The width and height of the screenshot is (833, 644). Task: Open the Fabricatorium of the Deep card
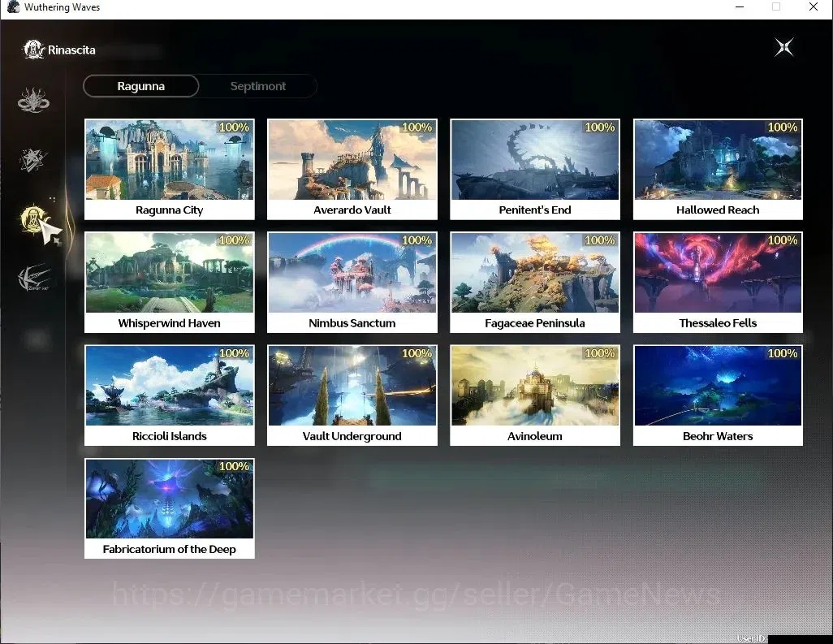coord(170,508)
